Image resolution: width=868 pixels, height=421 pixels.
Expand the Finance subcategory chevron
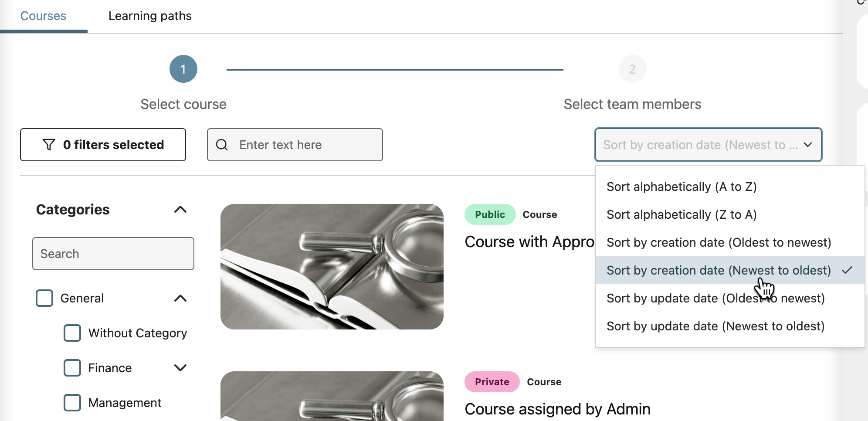pyautogui.click(x=180, y=368)
